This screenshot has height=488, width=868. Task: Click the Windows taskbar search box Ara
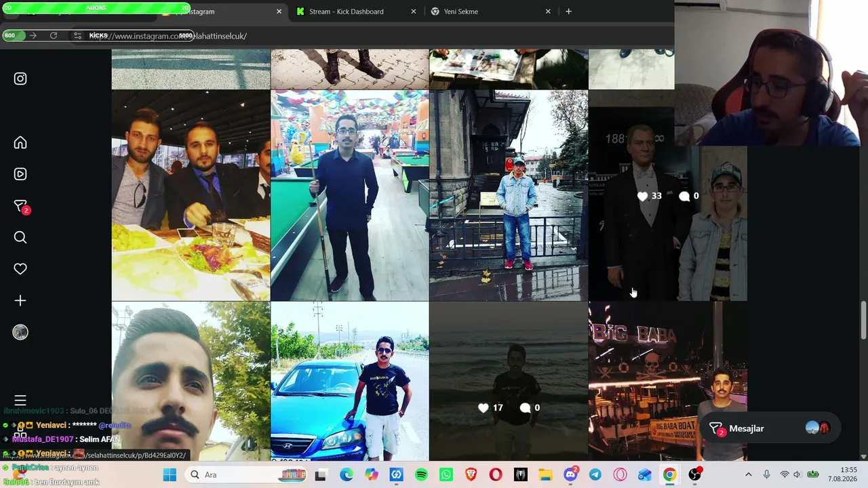click(246, 474)
